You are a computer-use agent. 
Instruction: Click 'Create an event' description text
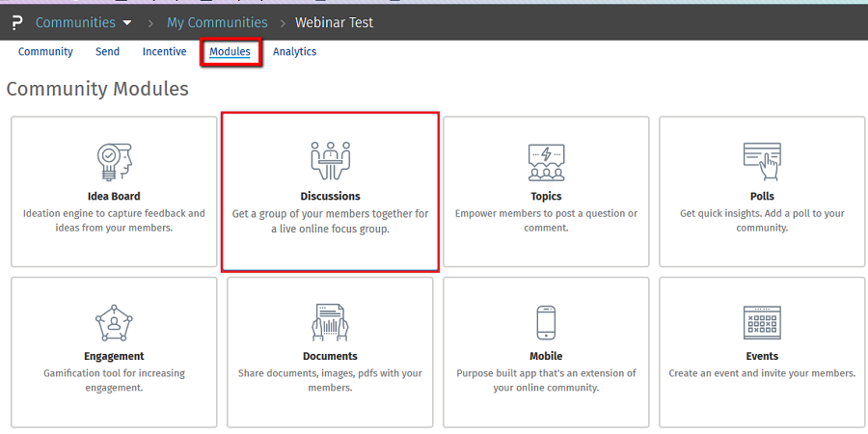pos(762,373)
